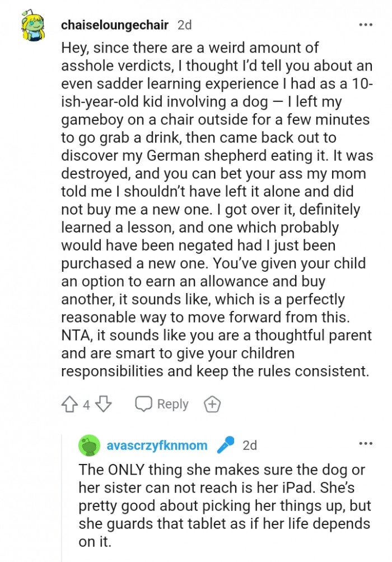Open the award icon on chaiseloungechair's comment
Image resolution: width=392 pixels, height=562 pixels.
(x=212, y=403)
